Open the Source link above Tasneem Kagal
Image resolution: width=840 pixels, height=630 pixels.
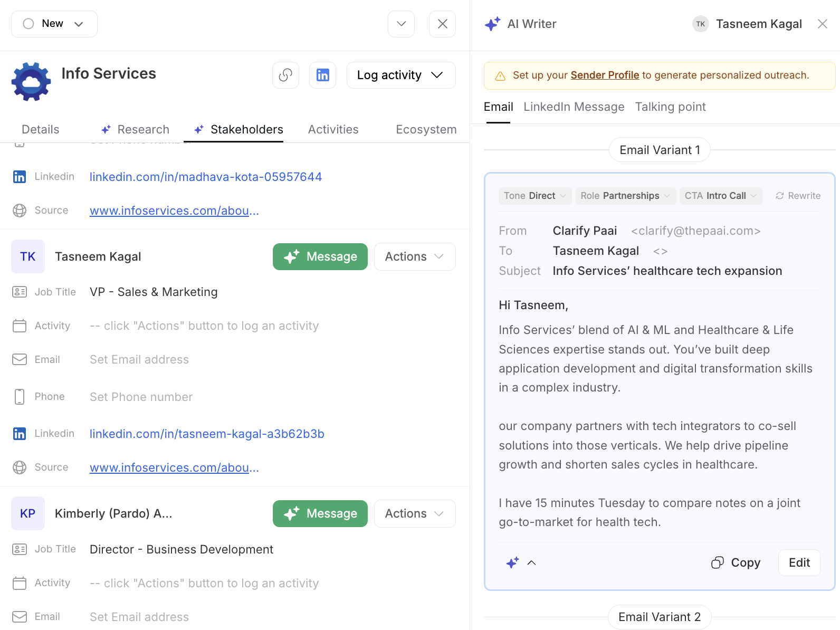(174, 211)
